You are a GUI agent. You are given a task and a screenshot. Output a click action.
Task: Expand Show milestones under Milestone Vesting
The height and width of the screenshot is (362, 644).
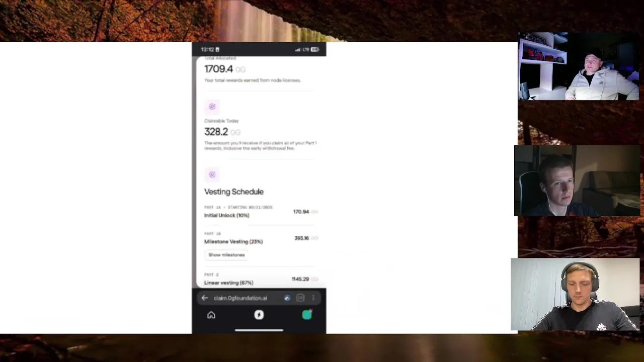[x=226, y=255]
